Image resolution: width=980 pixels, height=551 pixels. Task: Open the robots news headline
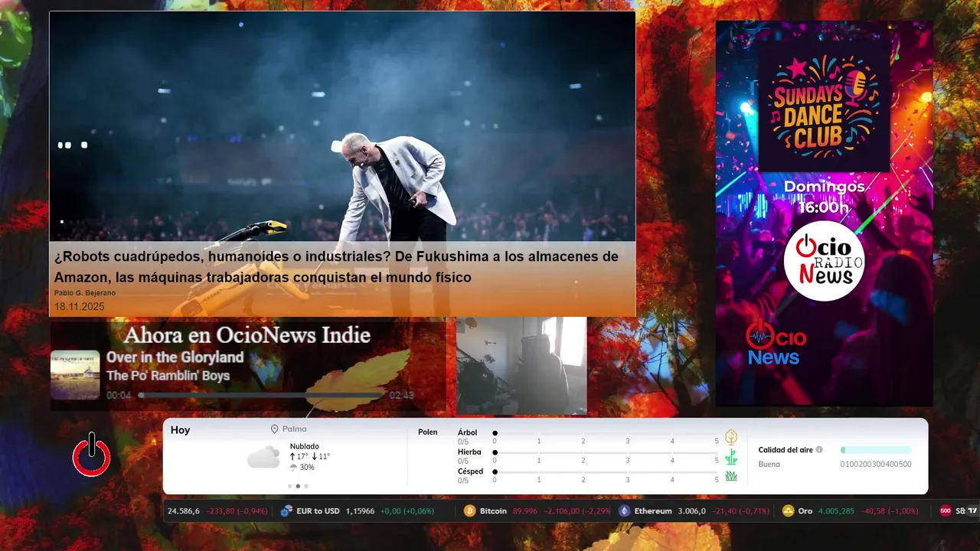click(x=336, y=266)
